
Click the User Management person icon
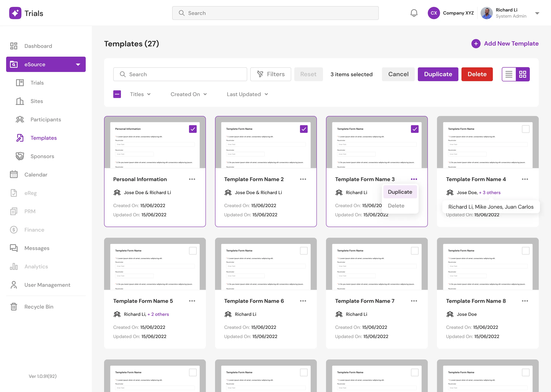(x=14, y=285)
